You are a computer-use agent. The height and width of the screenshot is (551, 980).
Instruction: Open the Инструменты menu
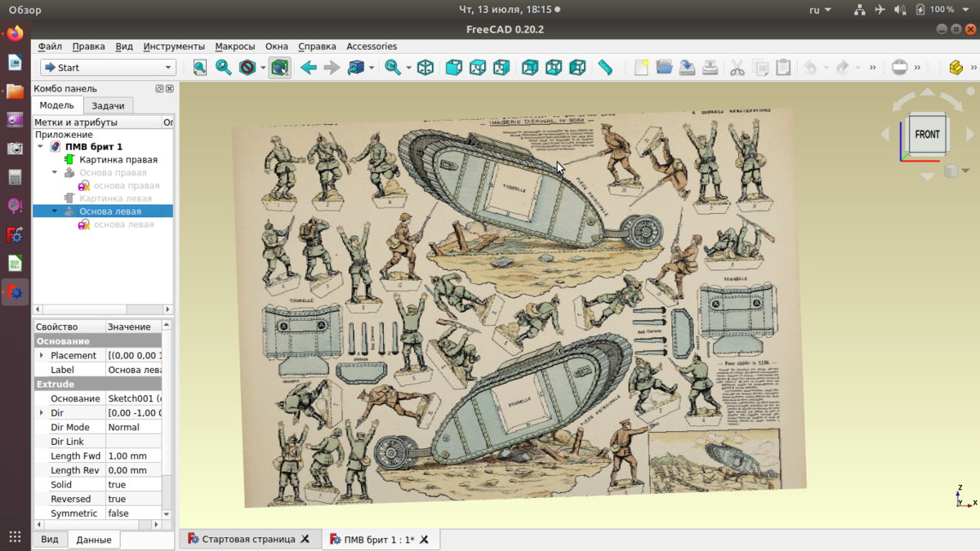pyautogui.click(x=174, y=47)
